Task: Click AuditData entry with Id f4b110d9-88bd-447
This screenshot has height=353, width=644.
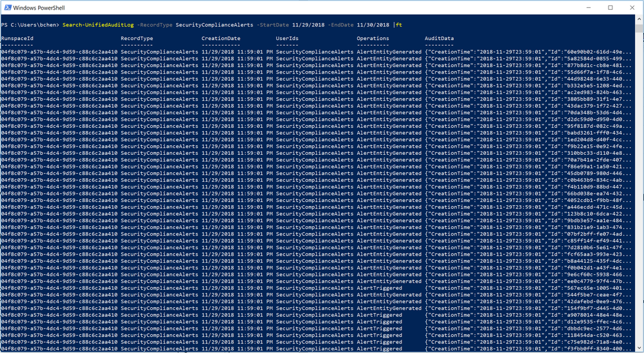Action: [x=529, y=187]
